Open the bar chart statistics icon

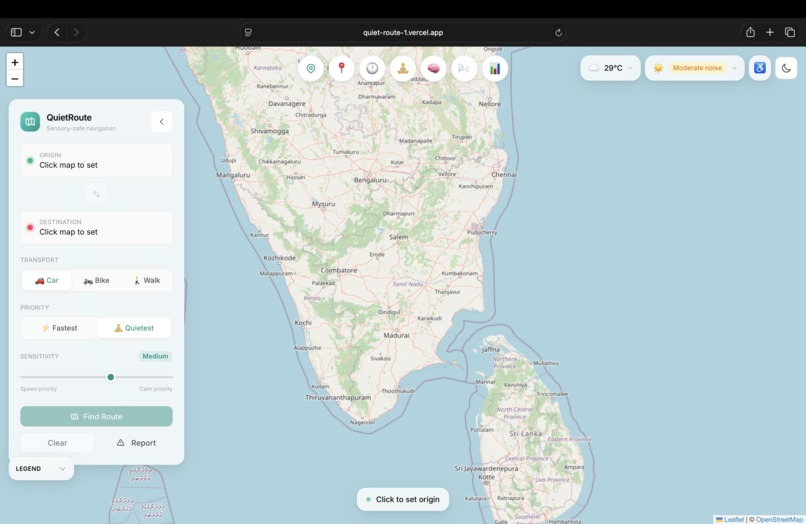(495, 68)
